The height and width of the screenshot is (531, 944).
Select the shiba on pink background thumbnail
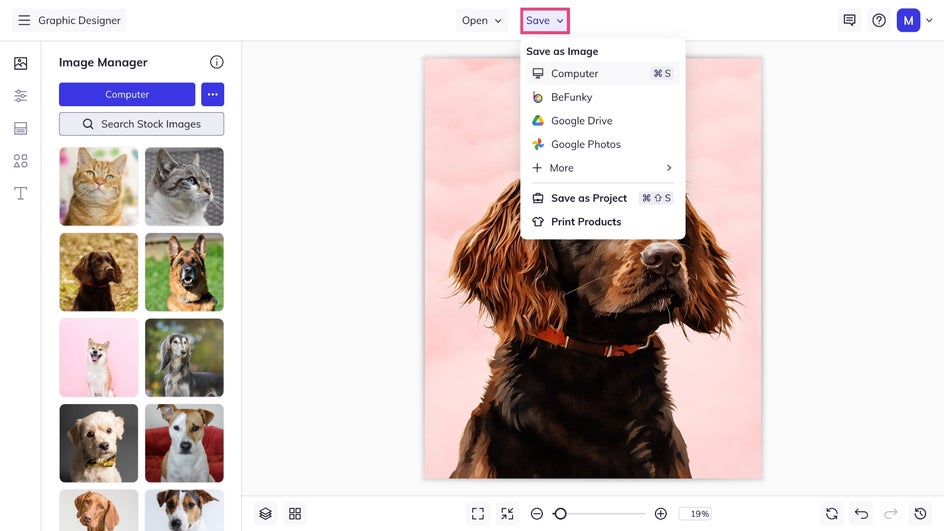pos(99,358)
